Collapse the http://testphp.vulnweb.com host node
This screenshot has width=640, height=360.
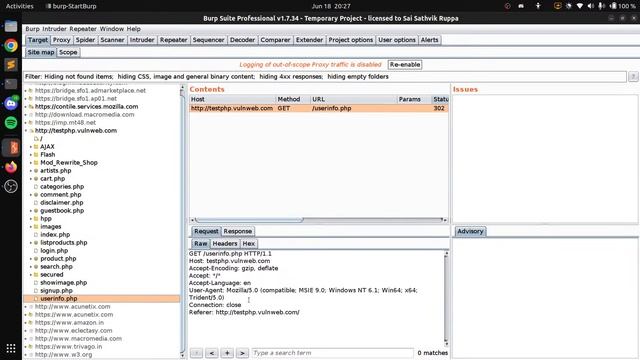pos(26,131)
